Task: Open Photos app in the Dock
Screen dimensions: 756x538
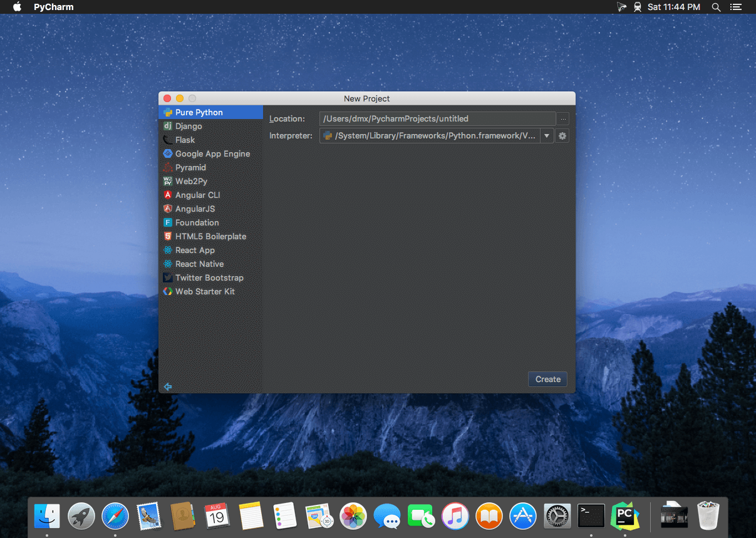Action: click(x=353, y=516)
